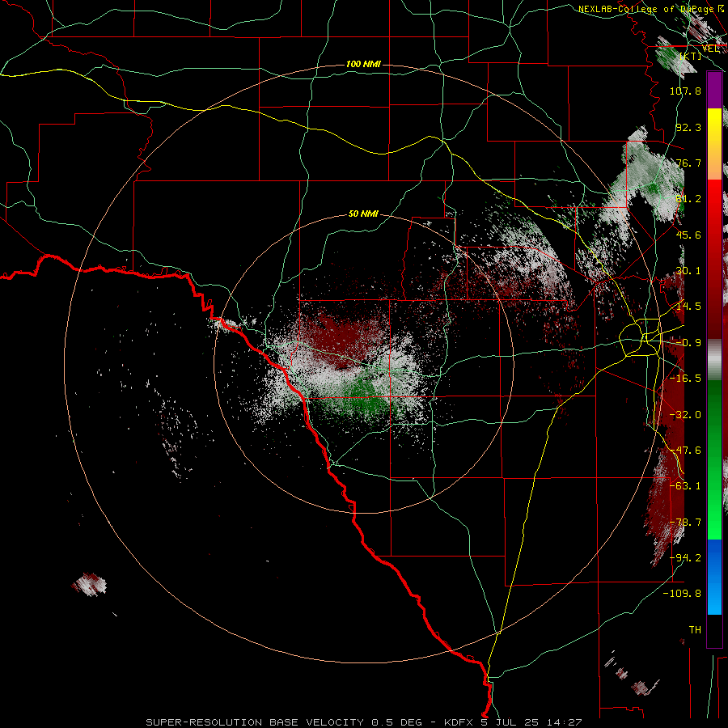728x728 pixels.
Task: Click the [KT] units label
Action: tap(691, 56)
